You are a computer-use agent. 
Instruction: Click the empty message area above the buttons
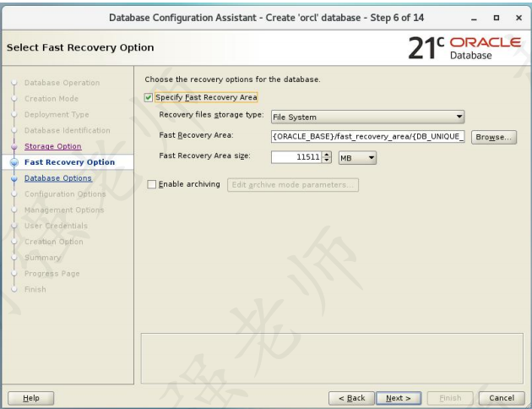[332, 358]
